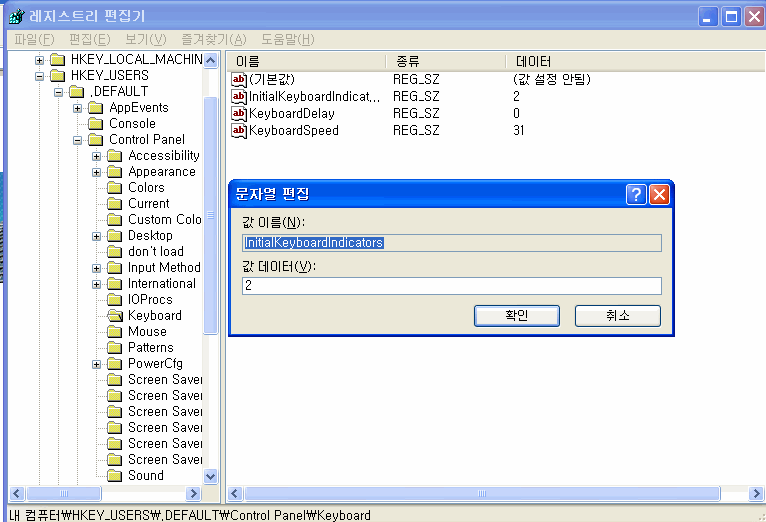The height and width of the screenshot is (522, 766).
Task: Open the 도움말(H) menu
Action: pos(288,40)
